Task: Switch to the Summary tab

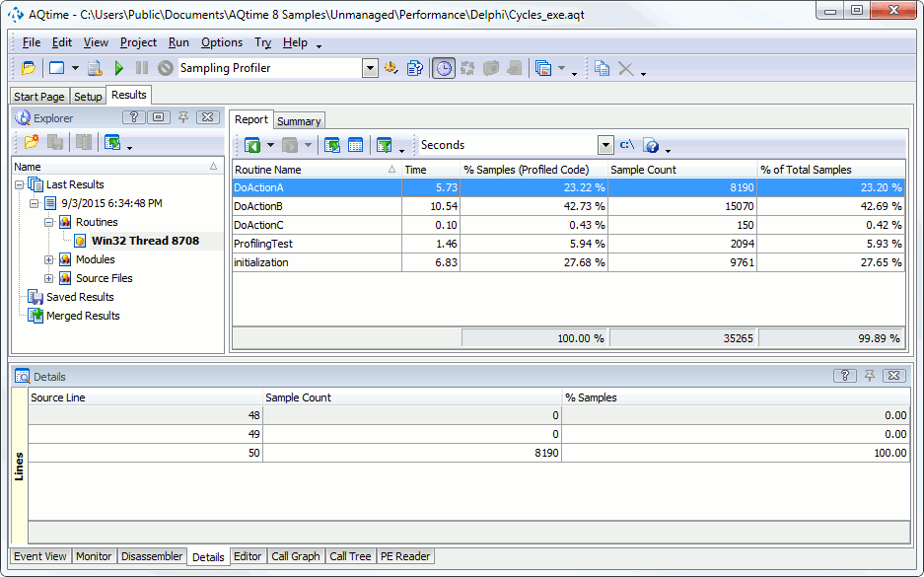Action: (x=298, y=120)
